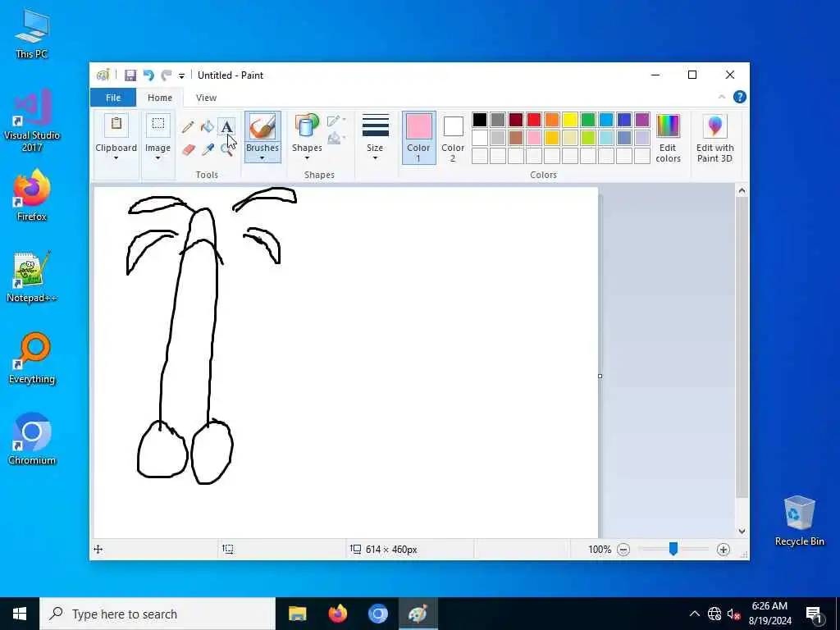The width and height of the screenshot is (840, 630).
Task: Pick the black color swatch
Action: coord(480,120)
